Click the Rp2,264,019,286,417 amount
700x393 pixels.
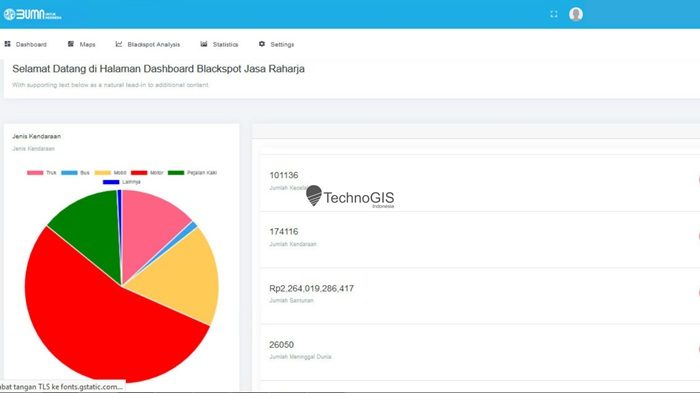pos(312,288)
